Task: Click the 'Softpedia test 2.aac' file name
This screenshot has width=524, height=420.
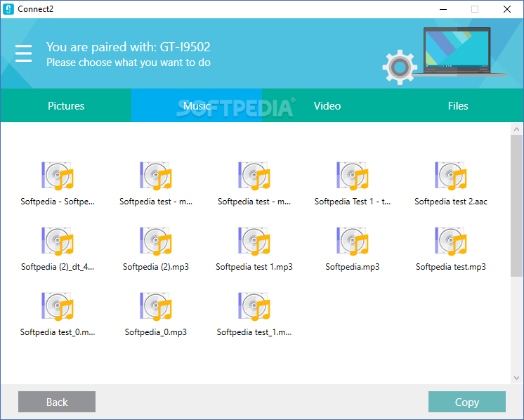Action: [x=451, y=202]
